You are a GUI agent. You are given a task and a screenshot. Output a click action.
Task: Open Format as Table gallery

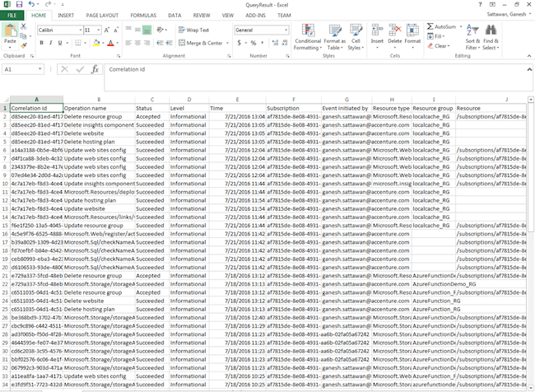click(x=335, y=38)
